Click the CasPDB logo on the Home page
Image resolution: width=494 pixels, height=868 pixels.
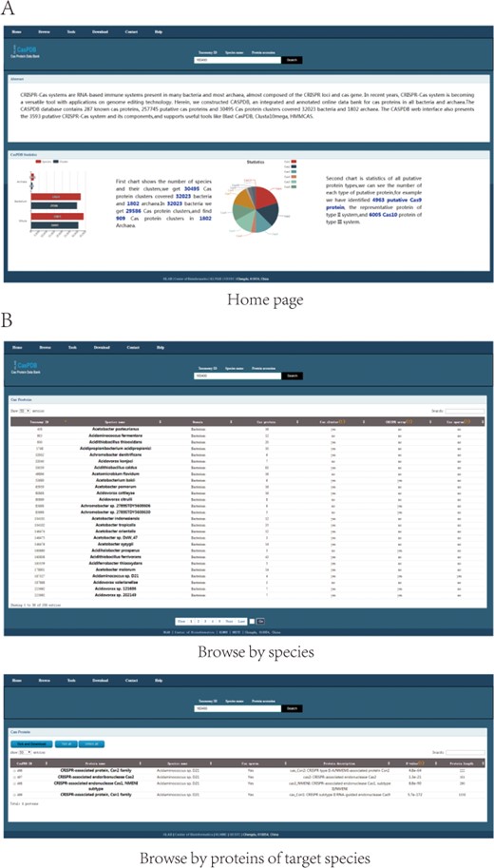click(25, 51)
